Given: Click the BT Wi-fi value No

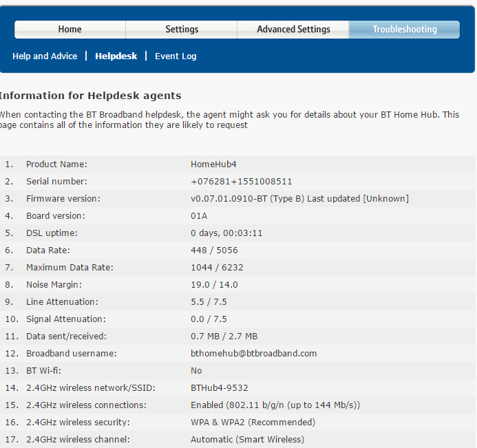Looking at the screenshot, I should click(x=196, y=371).
